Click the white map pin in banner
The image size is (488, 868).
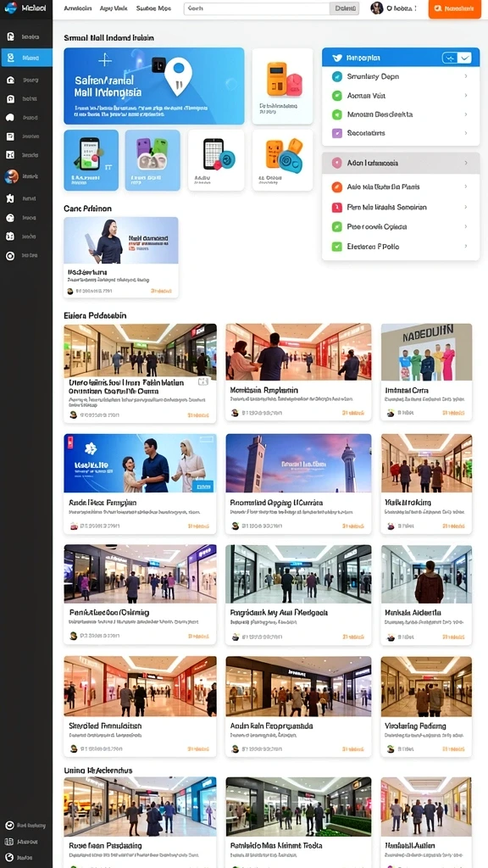(x=179, y=75)
